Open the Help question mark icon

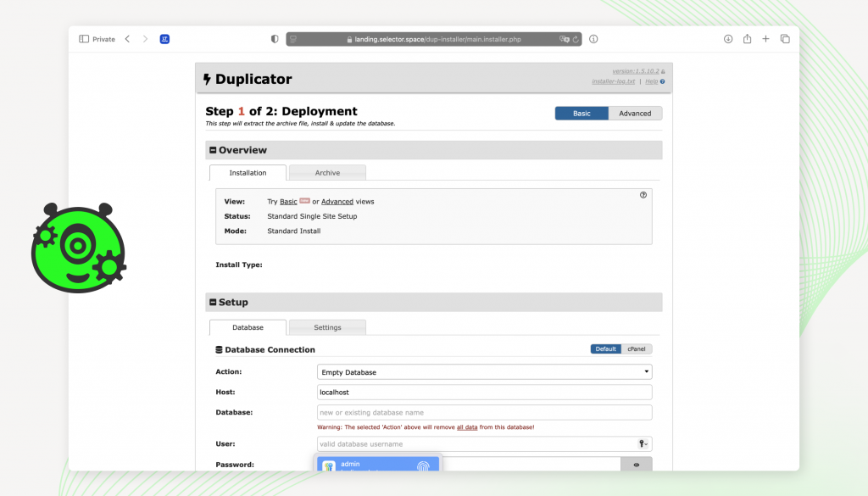coord(663,81)
